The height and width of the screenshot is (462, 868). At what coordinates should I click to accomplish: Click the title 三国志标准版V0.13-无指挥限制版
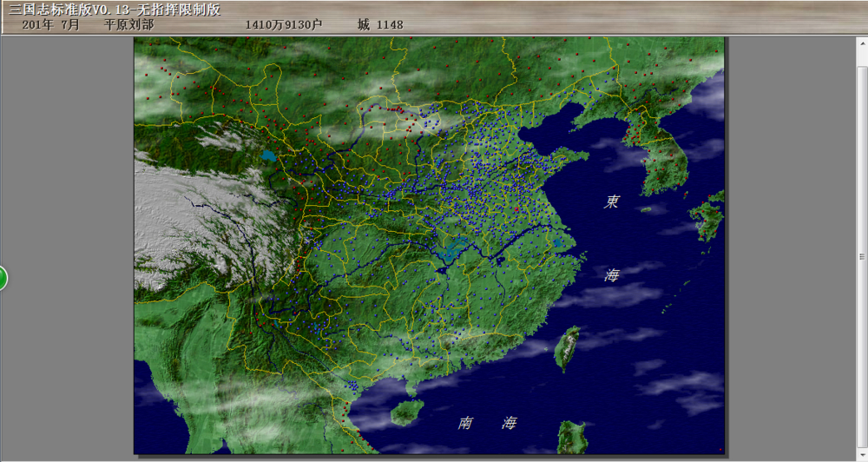pos(115,10)
